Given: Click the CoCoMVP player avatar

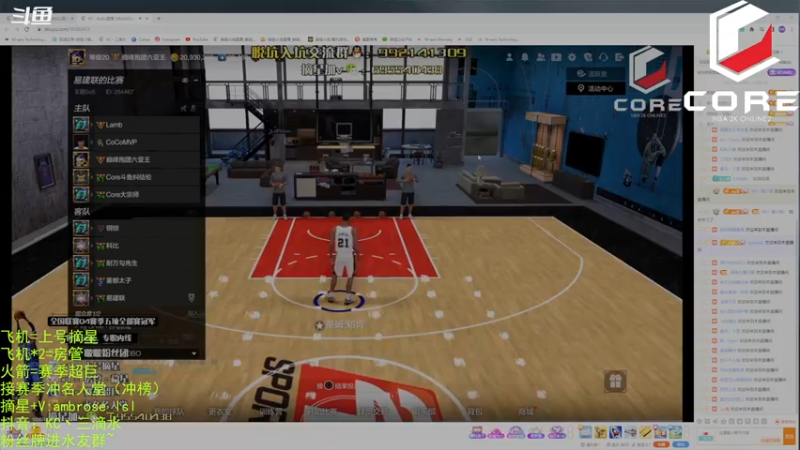Looking at the screenshot, I should tap(81, 142).
